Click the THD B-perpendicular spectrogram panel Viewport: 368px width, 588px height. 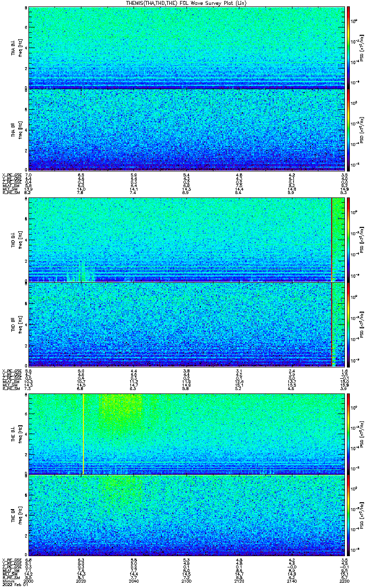point(185,239)
